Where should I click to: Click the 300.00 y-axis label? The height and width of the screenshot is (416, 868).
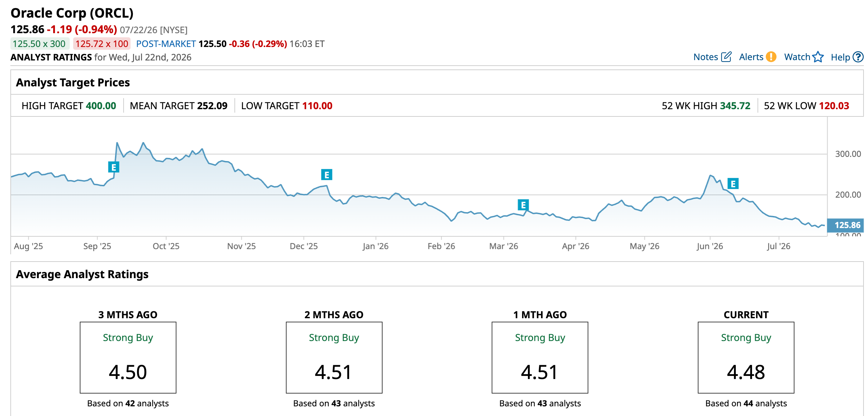point(848,154)
